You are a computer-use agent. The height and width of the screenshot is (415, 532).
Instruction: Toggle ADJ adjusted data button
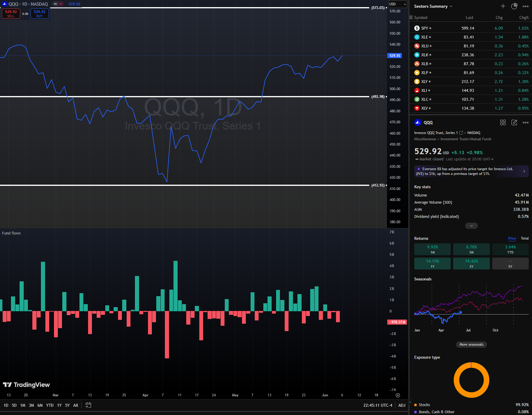click(402, 405)
